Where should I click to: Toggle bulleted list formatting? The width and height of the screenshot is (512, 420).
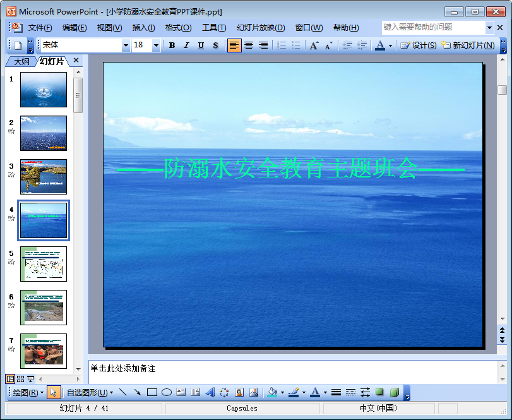(296, 45)
